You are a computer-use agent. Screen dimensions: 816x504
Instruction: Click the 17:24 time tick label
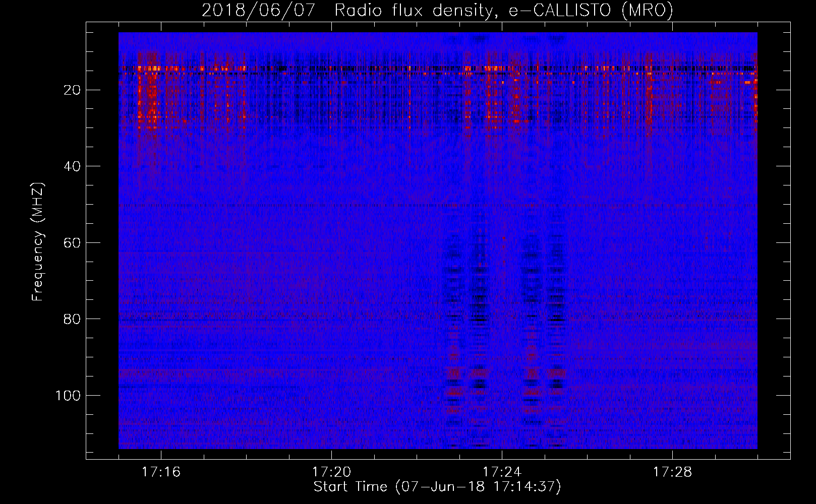(x=502, y=472)
